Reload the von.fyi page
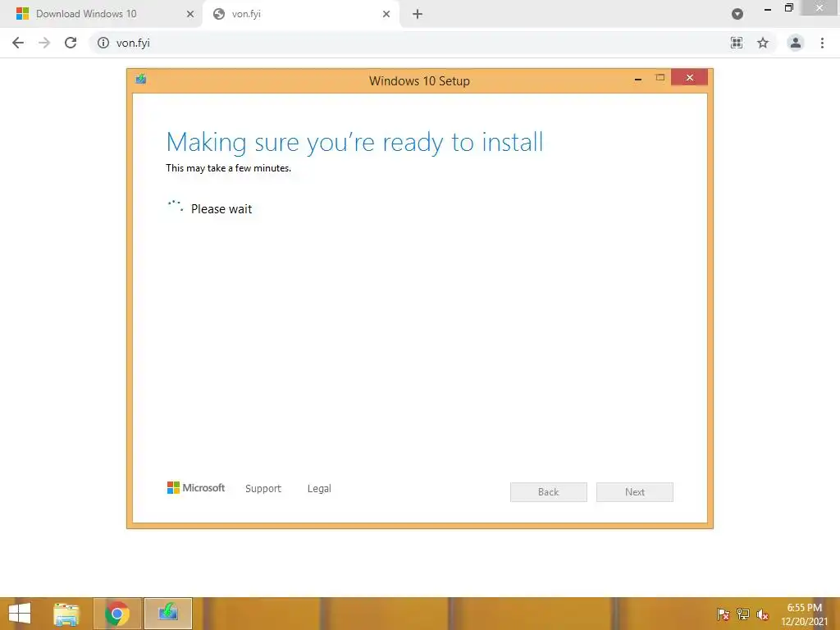 71,43
